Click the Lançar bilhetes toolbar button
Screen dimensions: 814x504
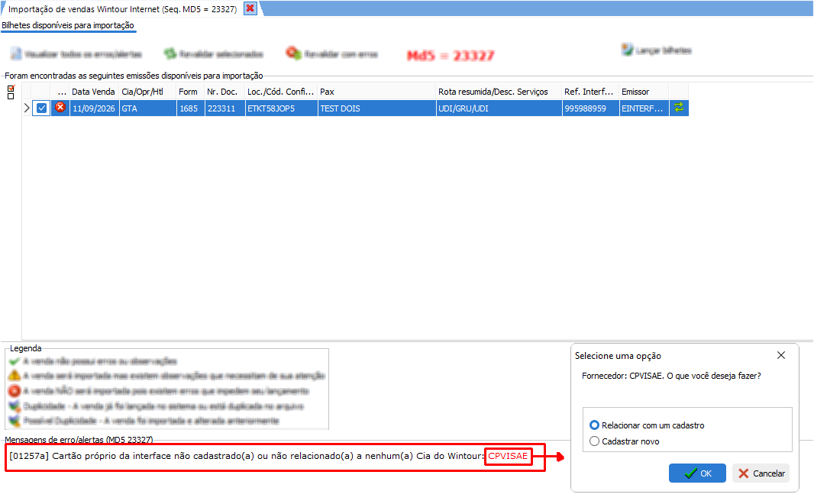[x=657, y=50]
